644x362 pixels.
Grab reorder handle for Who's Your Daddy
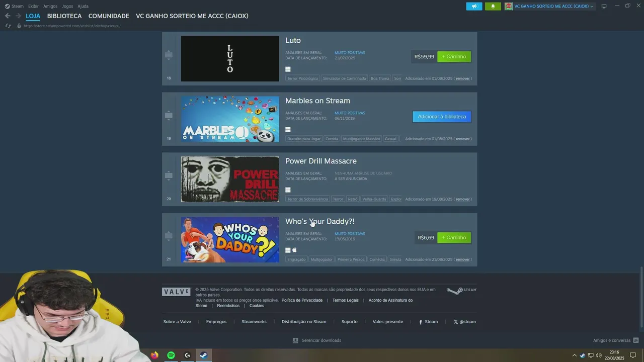(169, 236)
